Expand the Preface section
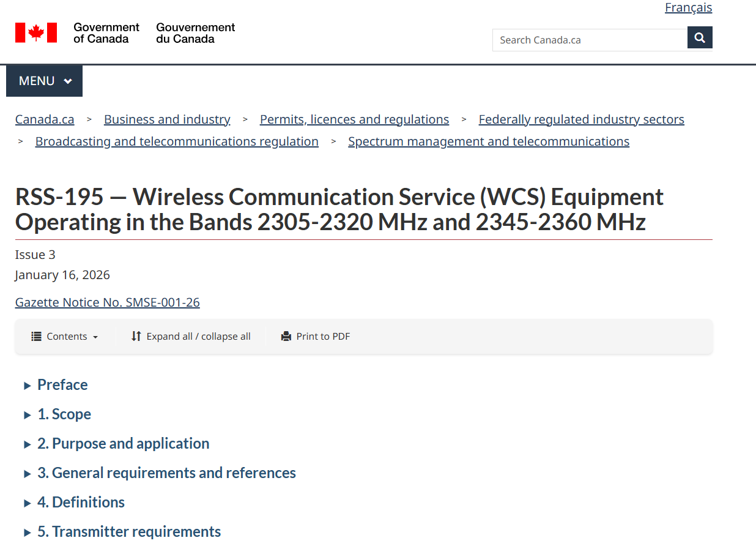756x546 pixels. coord(62,384)
